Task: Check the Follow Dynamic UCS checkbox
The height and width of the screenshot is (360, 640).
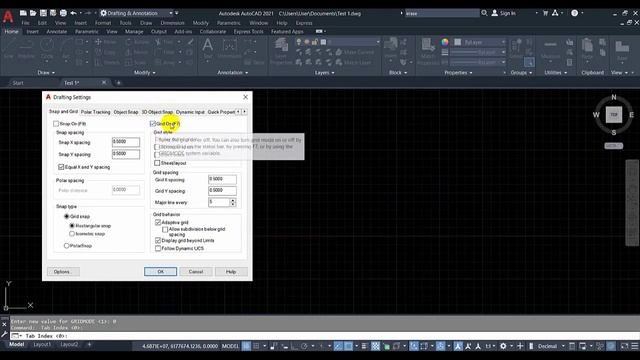Action: coord(158,248)
